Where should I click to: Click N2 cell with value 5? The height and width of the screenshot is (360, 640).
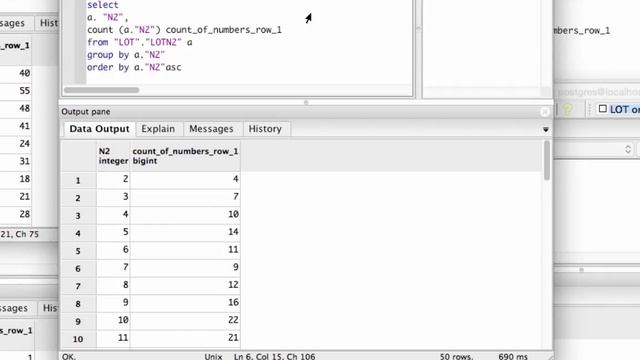[113, 232]
